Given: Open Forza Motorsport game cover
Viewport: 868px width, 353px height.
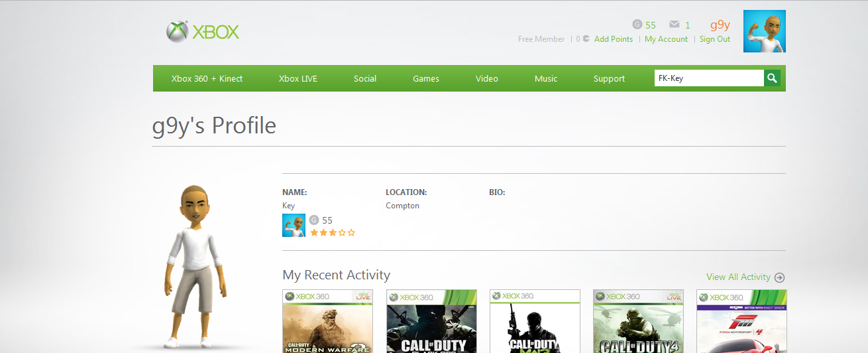Looking at the screenshot, I should (x=741, y=321).
